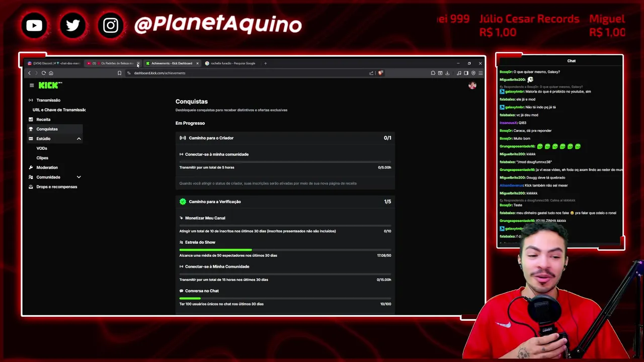Viewport: 644px width, 362px height.
Task: Click the Caminho para o Criador heading
Action: (211, 138)
